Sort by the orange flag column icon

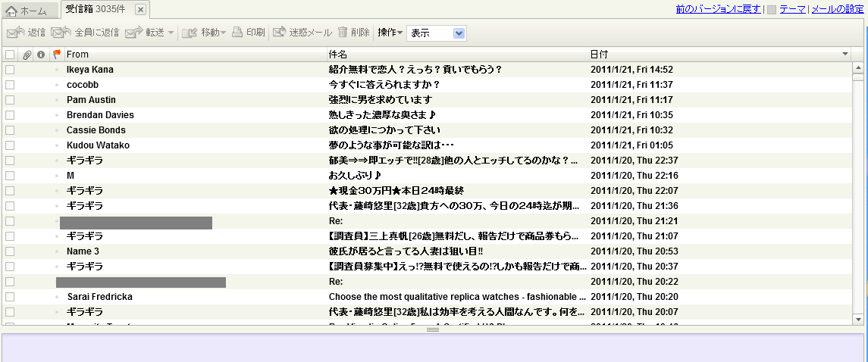57,55
